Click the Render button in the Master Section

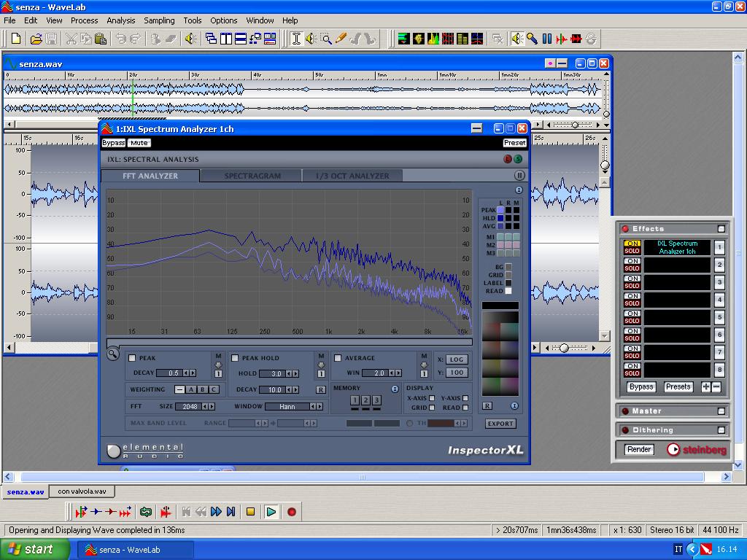click(x=639, y=449)
